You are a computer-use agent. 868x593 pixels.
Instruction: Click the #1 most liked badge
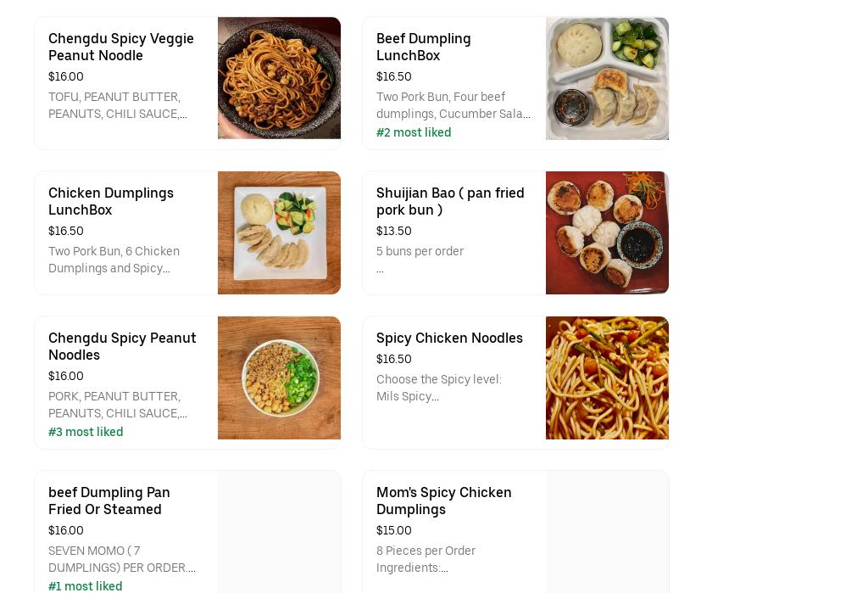pos(86,586)
